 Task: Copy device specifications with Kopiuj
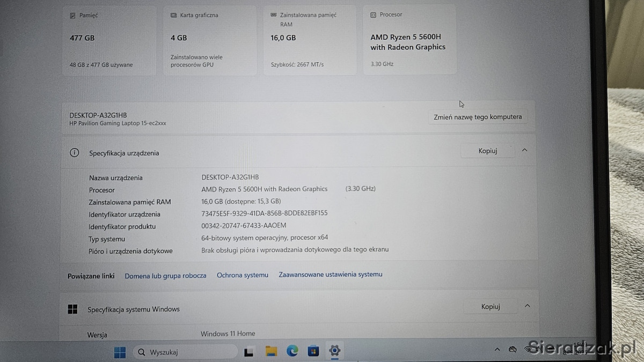(x=488, y=151)
